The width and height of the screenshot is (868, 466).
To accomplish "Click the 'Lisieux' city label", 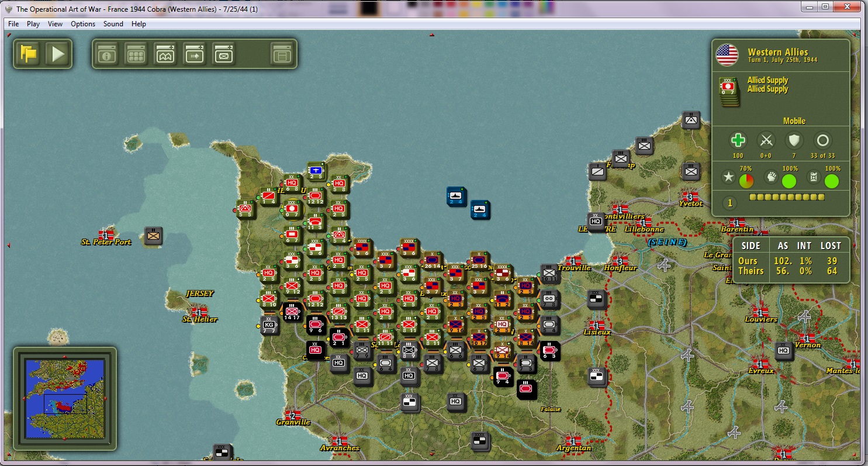I will pyautogui.click(x=597, y=332).
